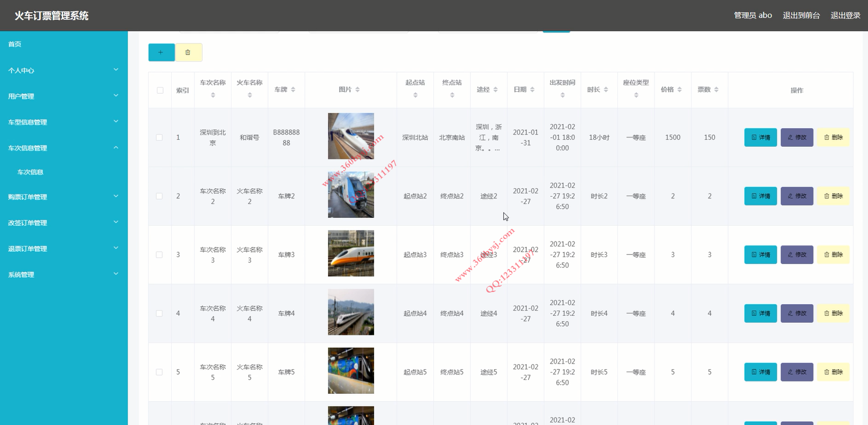Expand 系统管理 sidebar menu

[x=64, y=275]
